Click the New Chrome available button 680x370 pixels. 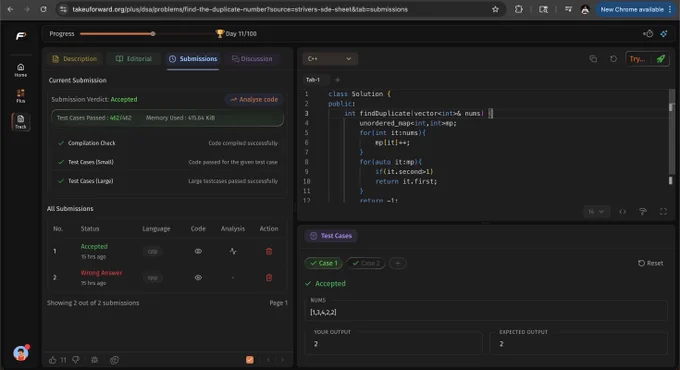pyautogui.click(x=636, y=9)
